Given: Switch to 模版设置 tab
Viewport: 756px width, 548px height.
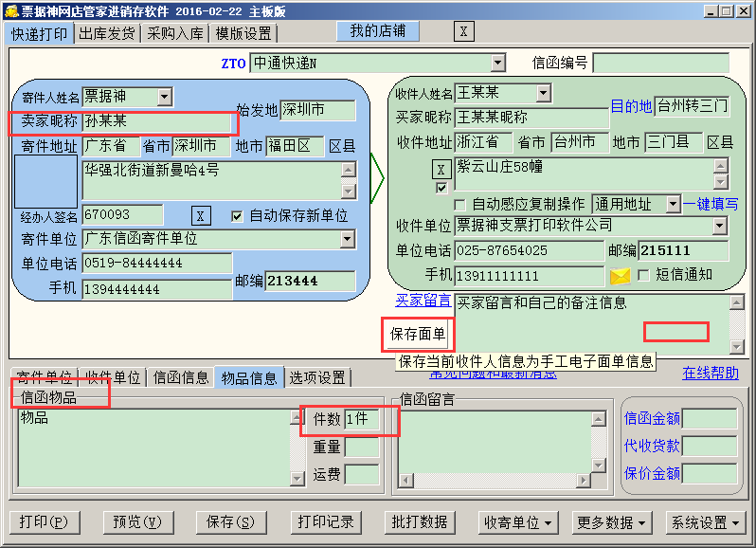Looking at the screenshot, I should [x=243, y=33].
